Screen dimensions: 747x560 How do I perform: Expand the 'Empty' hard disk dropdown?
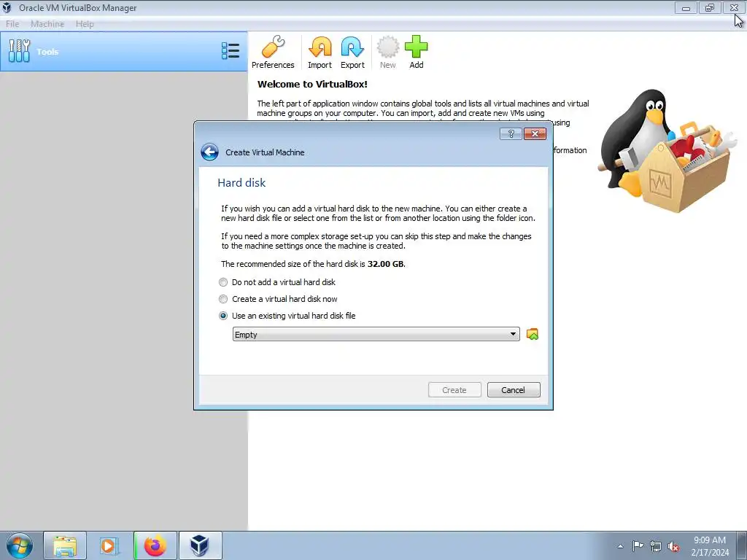tap(376, 334)
